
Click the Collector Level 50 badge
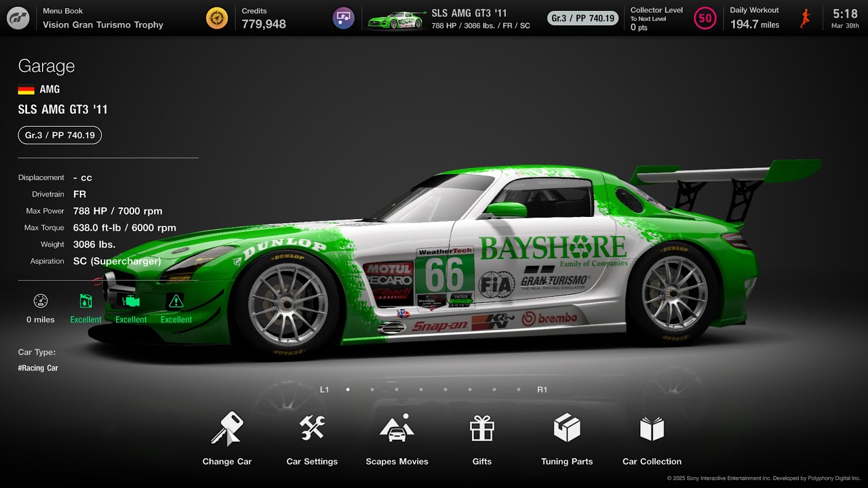(705, 18)
